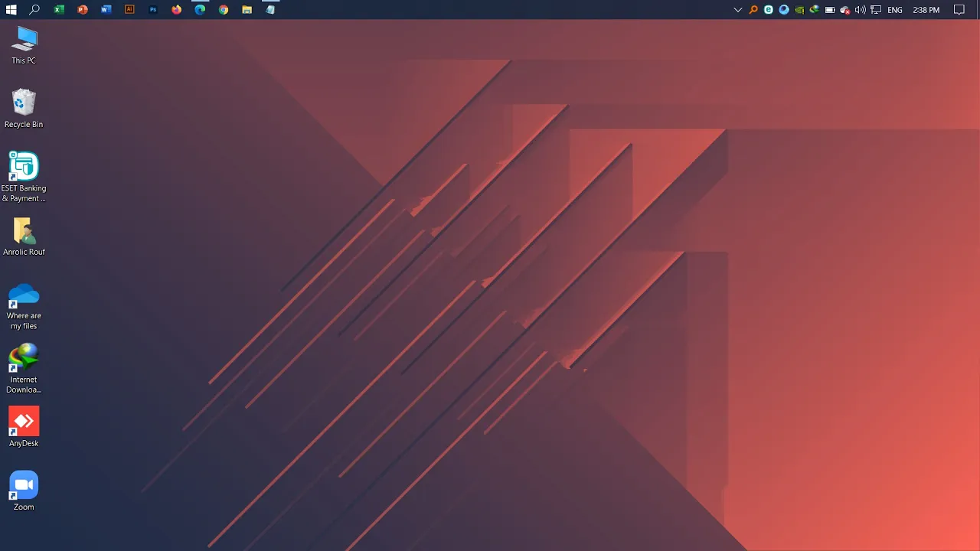Open the Notepad app in the taskbar
Image resolution: width=980 pixels, height=551 pixels.
click(270, 10)
